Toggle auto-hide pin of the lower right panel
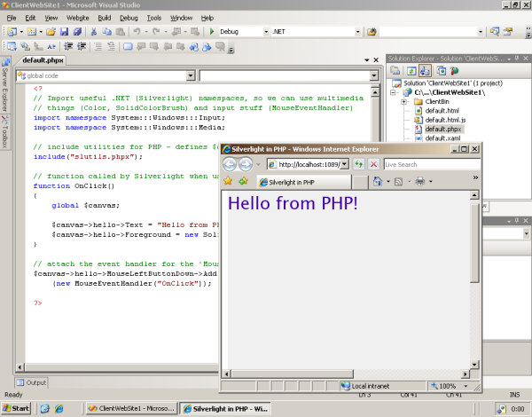The image size is (532, 417). [517, 221]
